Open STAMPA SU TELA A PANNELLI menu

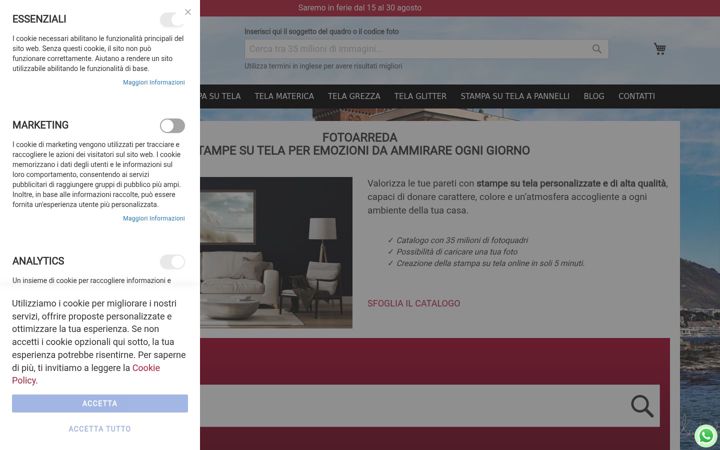coord(515,96)
